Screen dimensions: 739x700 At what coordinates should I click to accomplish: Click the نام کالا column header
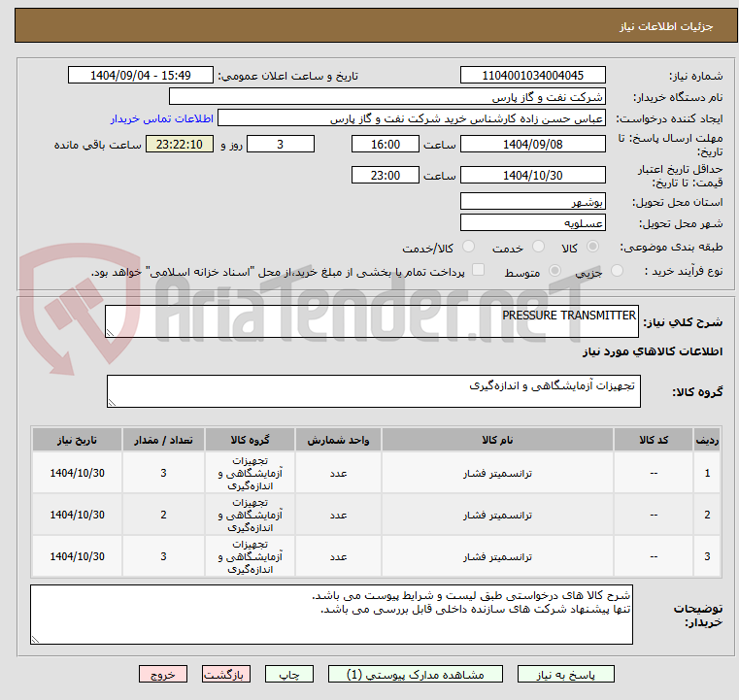497,440
